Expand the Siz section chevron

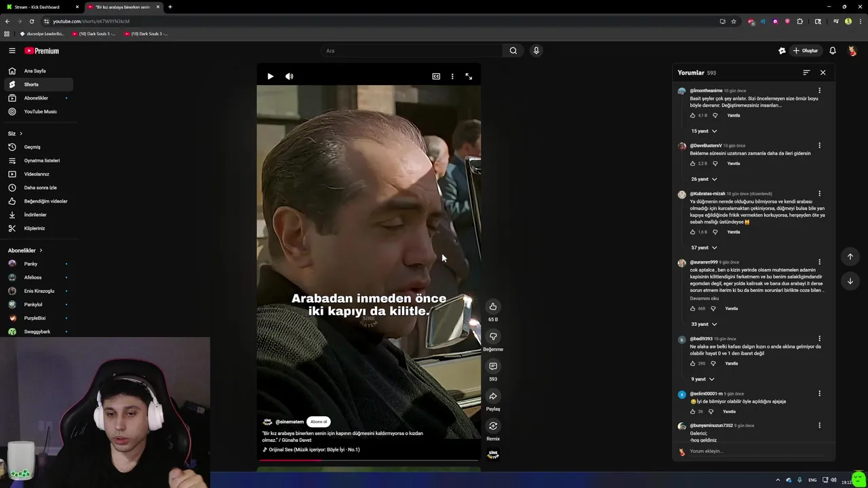tap(21, 134)
